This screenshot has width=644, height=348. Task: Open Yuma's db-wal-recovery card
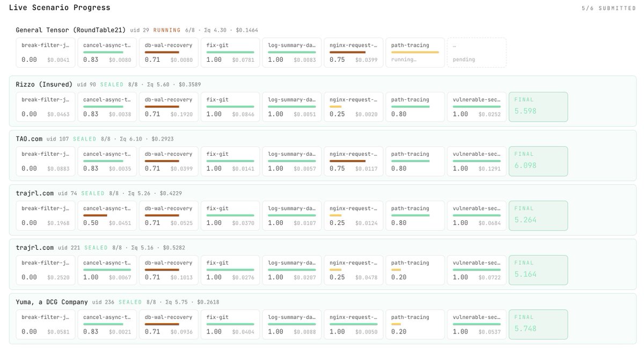169,324
